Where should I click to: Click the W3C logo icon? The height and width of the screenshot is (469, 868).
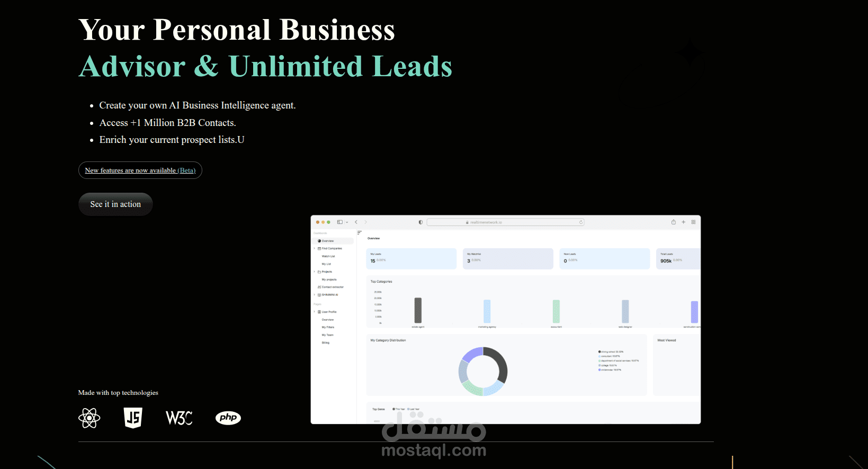click(179, 418)
